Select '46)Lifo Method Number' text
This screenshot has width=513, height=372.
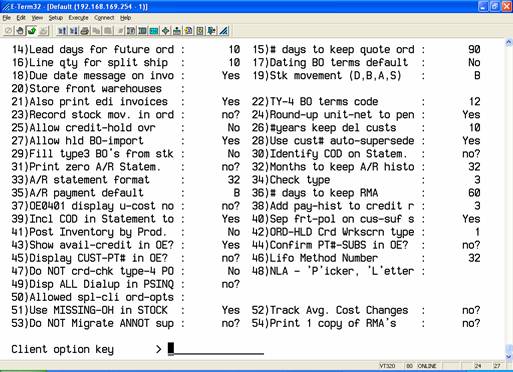click(x=315, y=257)
